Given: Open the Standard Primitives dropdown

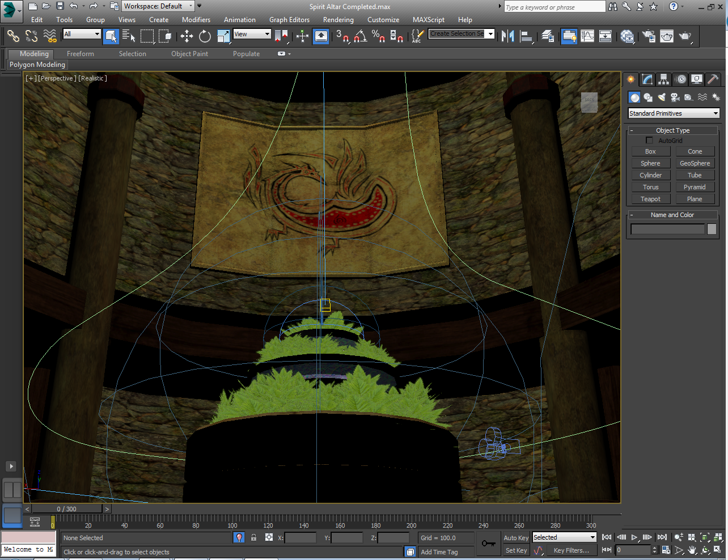Looking at the screenshot, I should pyautogui.click(x=673, y=113).
